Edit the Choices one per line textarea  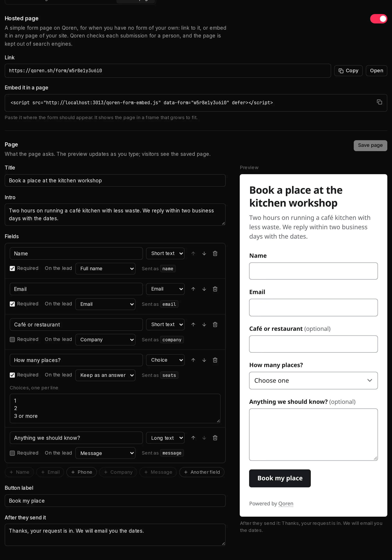pyautogui.click(x=115, y=408)
